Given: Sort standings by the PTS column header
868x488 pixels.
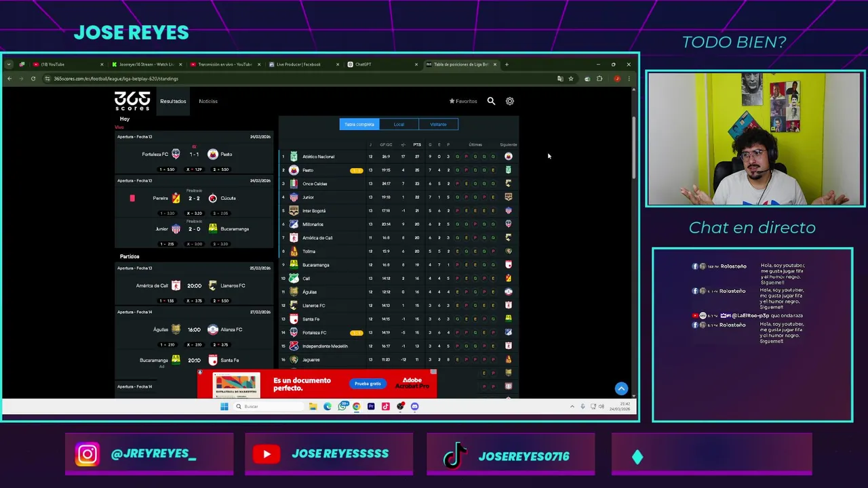Looking at the screenshot, I should [417, 144].
